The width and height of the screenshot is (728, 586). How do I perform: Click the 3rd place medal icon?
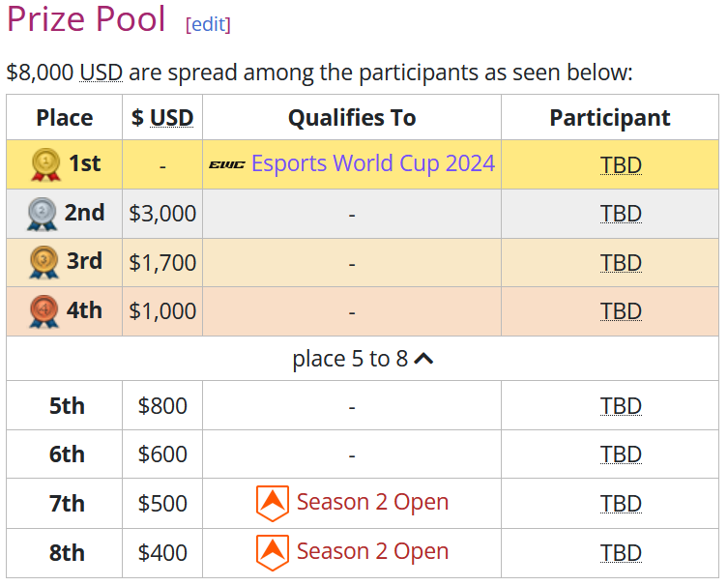pyautogui.click(x=43, y=262)
